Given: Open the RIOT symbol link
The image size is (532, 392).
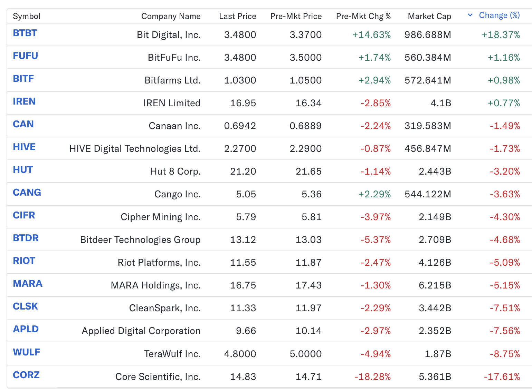Looking at the screenshot, I should [24, 261].
